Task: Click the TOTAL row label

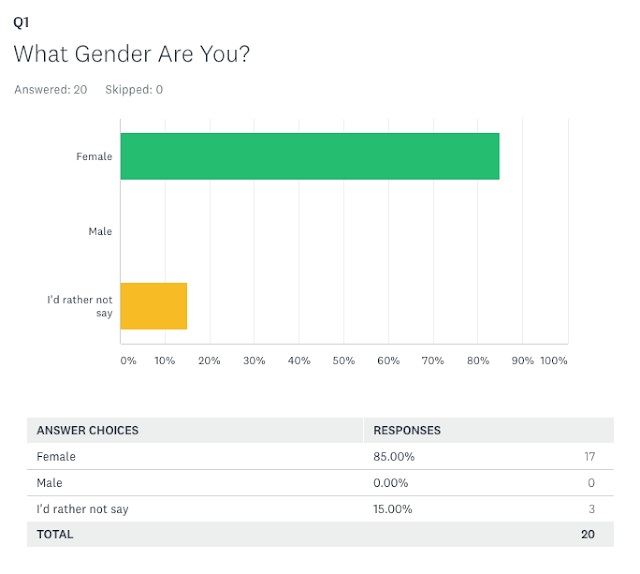Action: pos(55,535)
